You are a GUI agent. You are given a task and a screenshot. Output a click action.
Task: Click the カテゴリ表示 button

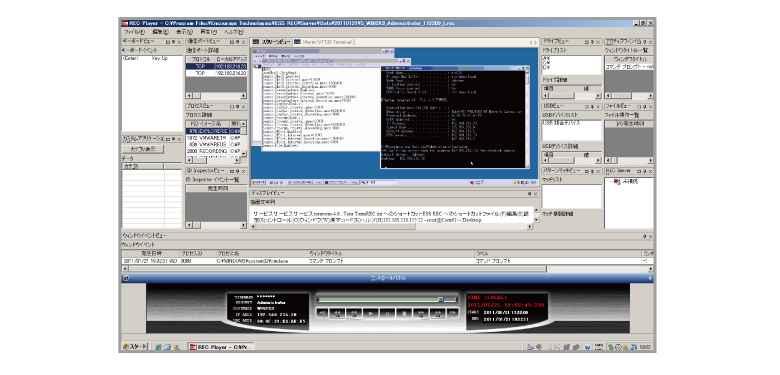[143, 149]
